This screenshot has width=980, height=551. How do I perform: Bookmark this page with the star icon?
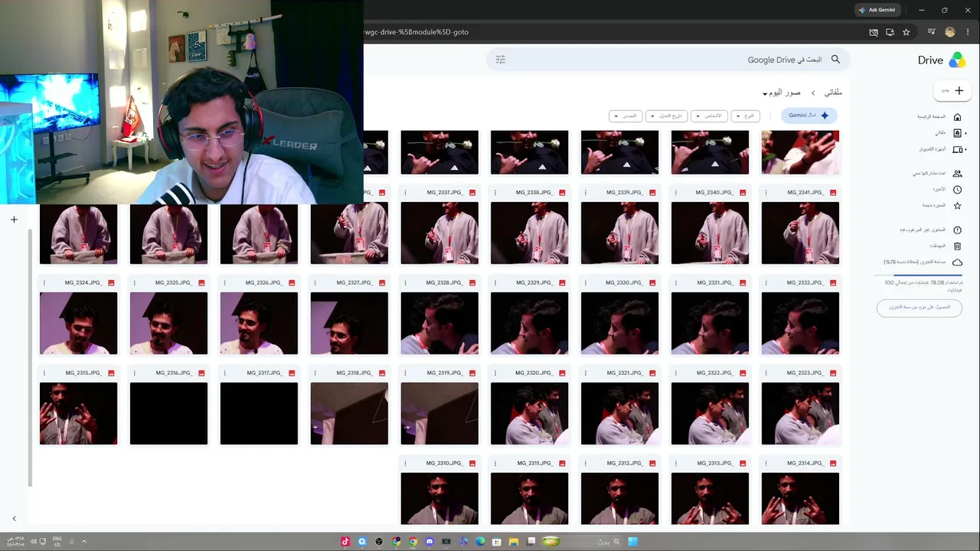point(906,32)
